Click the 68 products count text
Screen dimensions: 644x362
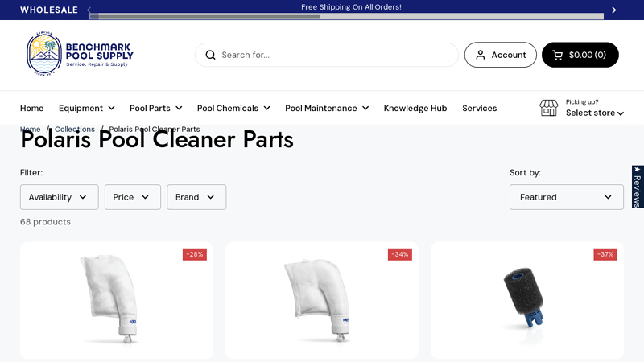coord(45,222)
